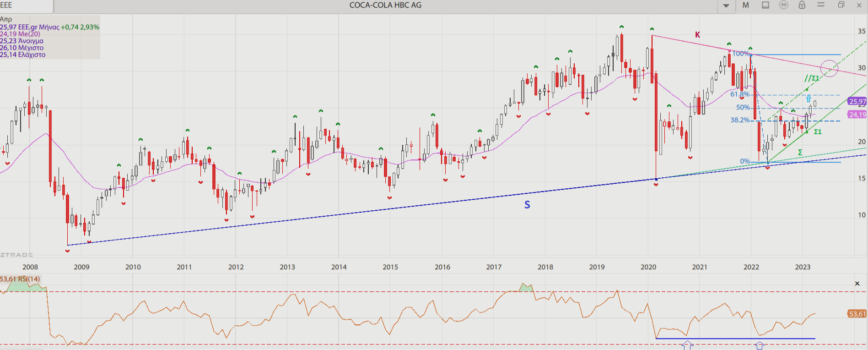Click the EEE ticker symbol field
This screenshot has width=868, height=350.
[27, 5]
